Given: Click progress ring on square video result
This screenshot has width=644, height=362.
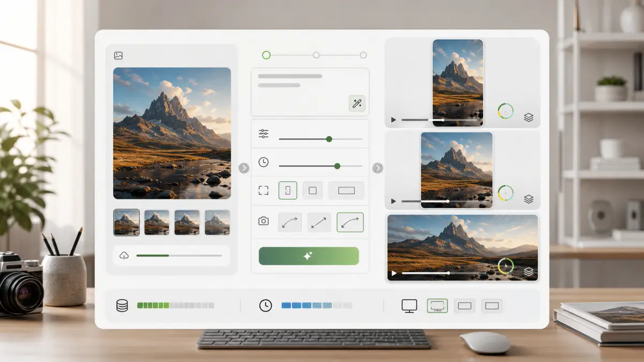Looking at the screenshot, I should click(x=506, y=193).
